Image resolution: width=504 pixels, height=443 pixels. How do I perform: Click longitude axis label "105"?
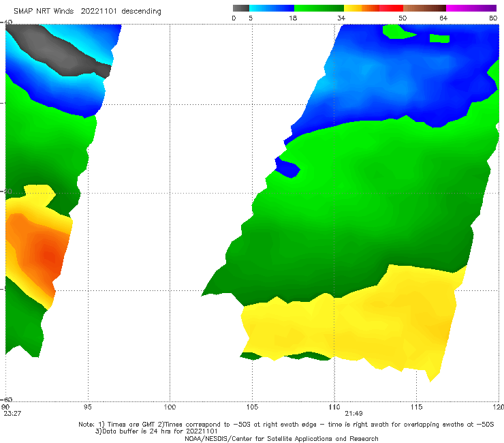point(252,407)
